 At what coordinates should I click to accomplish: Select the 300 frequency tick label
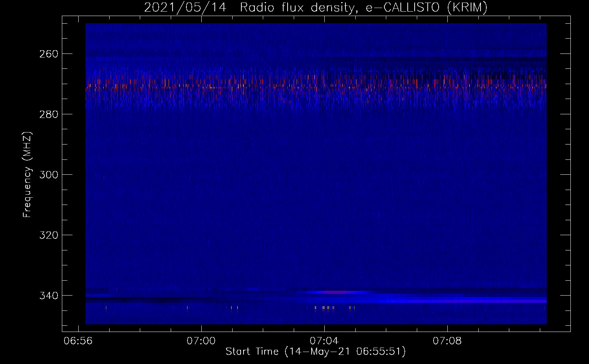pos(48,175)
